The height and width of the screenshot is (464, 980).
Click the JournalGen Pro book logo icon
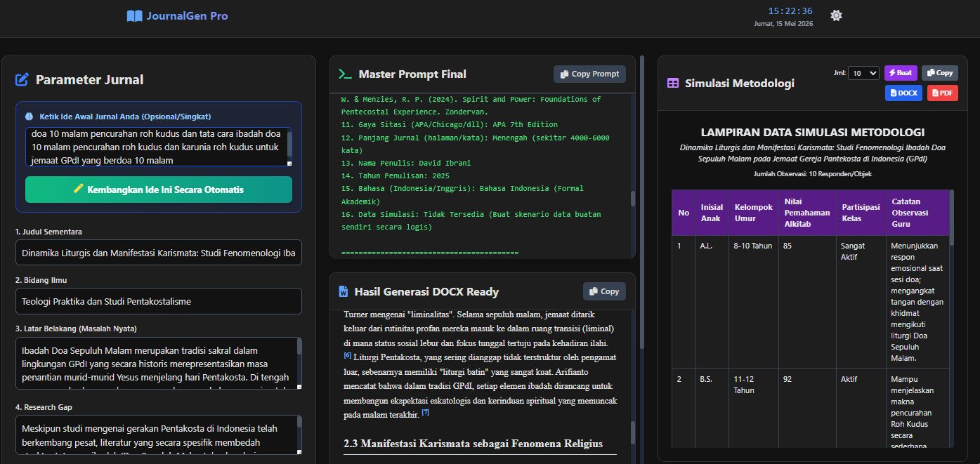point(134,15)
